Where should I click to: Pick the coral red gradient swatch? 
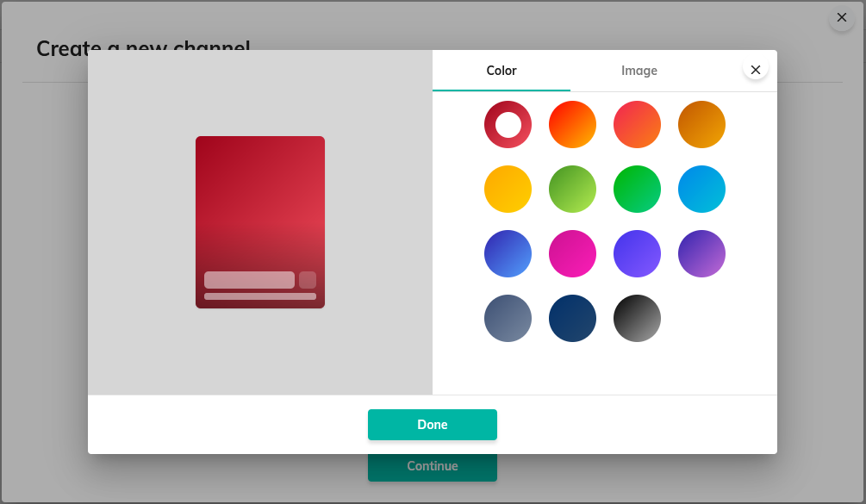tap(637, 125)
